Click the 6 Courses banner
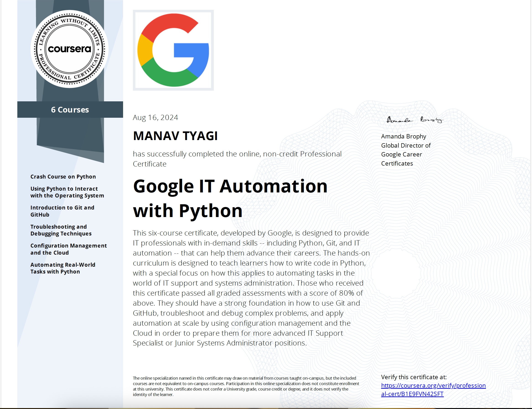The height and width of the screenshot is (409, 532). pos(70,110)
